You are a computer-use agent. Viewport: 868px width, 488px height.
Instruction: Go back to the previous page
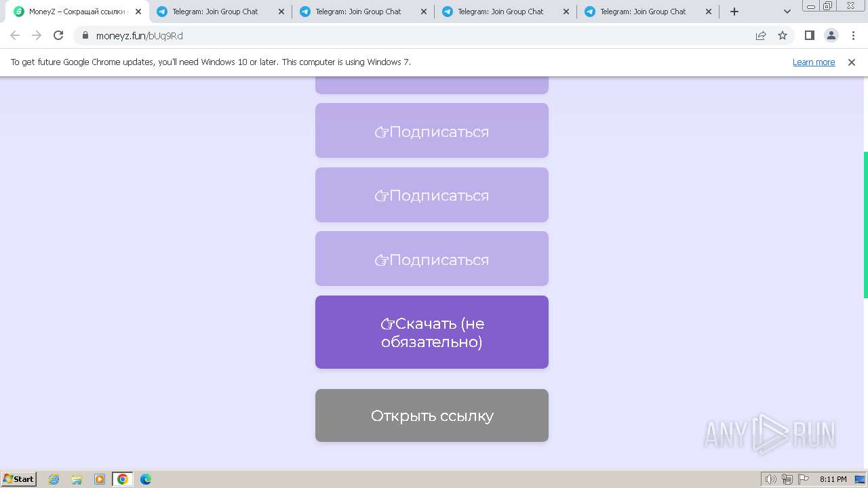[x=15, y=35]
